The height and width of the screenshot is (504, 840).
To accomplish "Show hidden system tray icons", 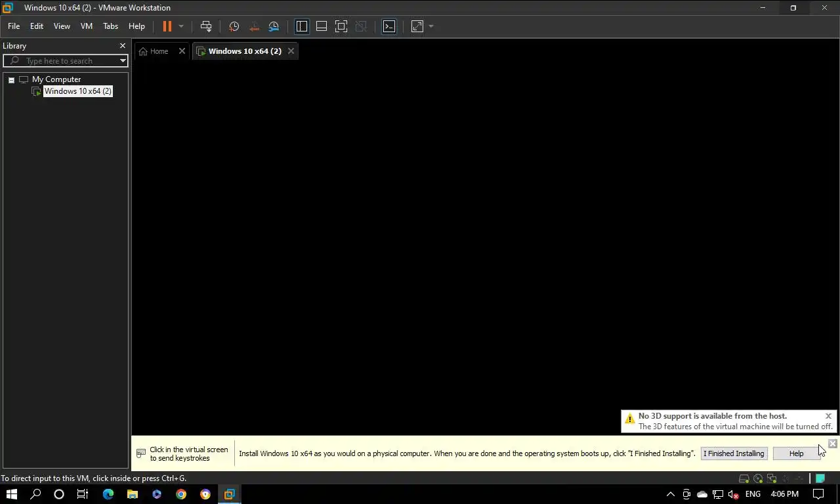I will click(670, 494).
